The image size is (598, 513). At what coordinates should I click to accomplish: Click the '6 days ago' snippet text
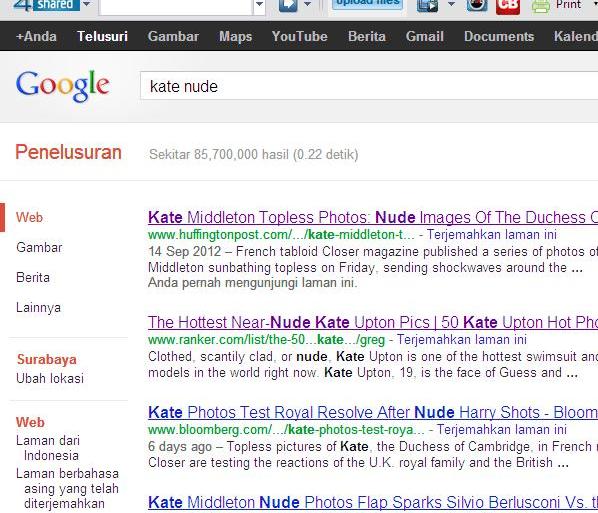click(180, 447)
